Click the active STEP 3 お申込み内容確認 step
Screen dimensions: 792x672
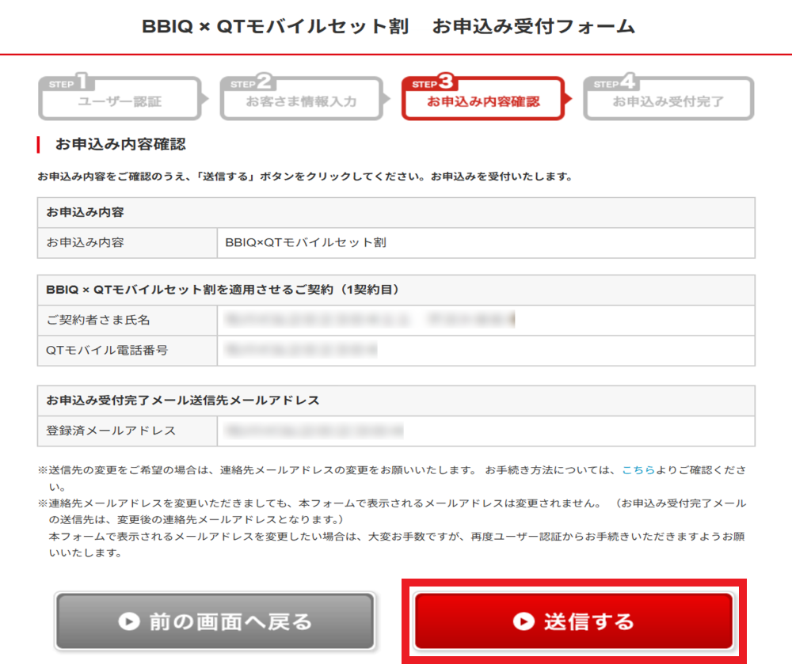pyautogui.click(x=483, y=100)
